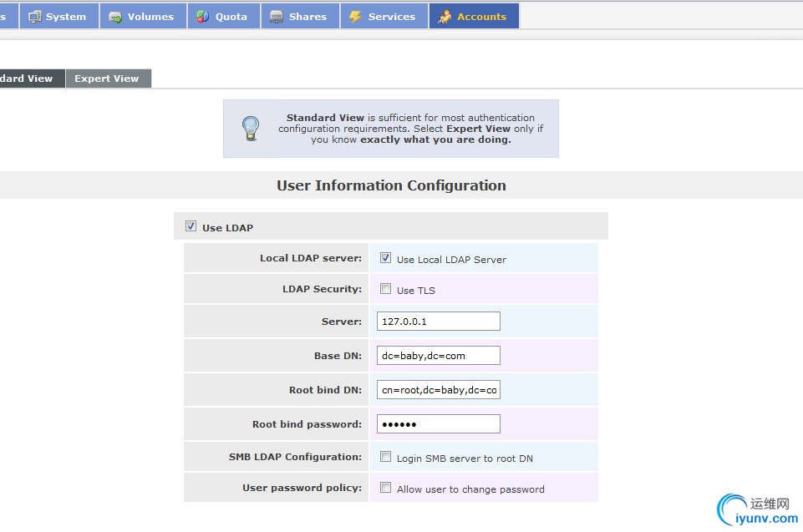Enable the Use TLS checkbox
803x532 pixels.
(385, 289)
